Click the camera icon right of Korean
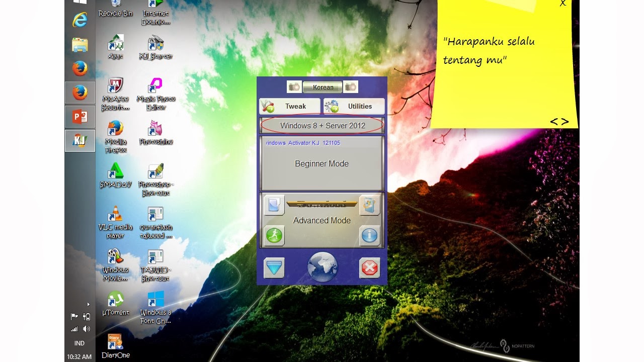Viewport: 644px width, 362px height. click(351, 87)
